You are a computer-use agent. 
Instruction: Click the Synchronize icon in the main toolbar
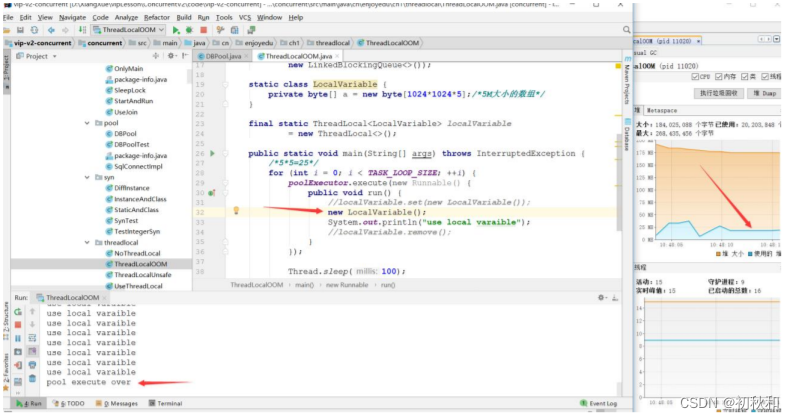click(34, 30)
